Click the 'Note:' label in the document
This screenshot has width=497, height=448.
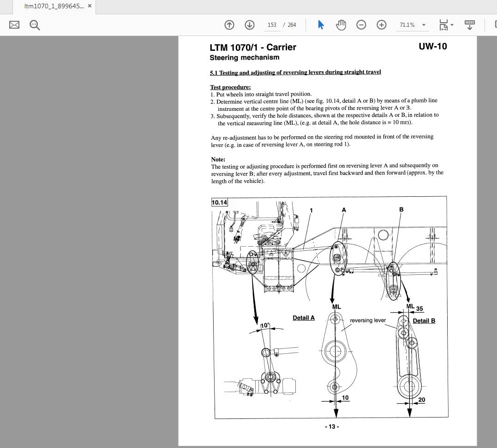pos(218,159)
